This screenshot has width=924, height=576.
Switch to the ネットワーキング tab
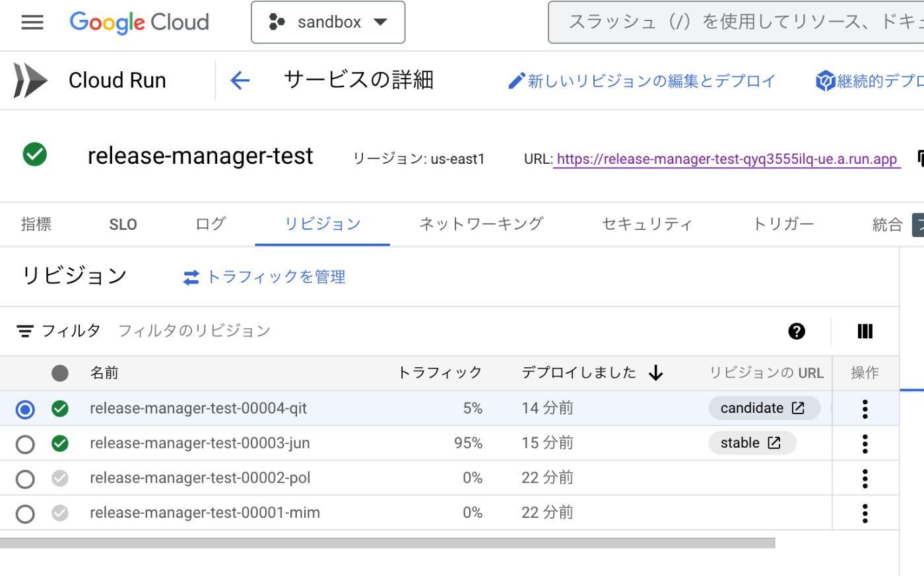click(480, 224)
